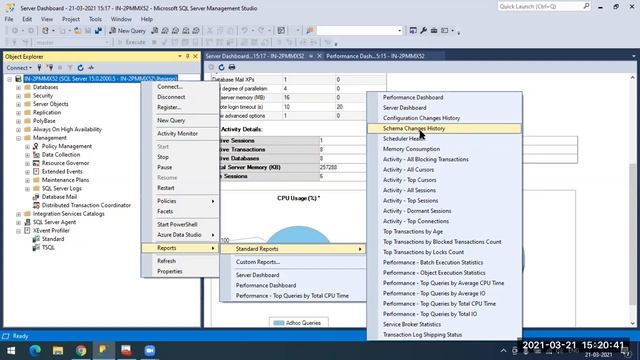
Task: Open the Zoom app from the taskbar
Action: pyautogui.click(x=149, y=350)
